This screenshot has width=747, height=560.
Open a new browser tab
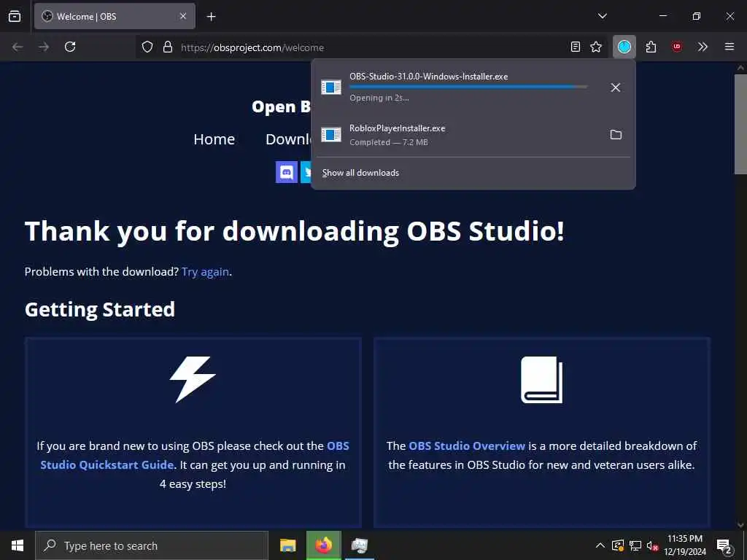211,17
